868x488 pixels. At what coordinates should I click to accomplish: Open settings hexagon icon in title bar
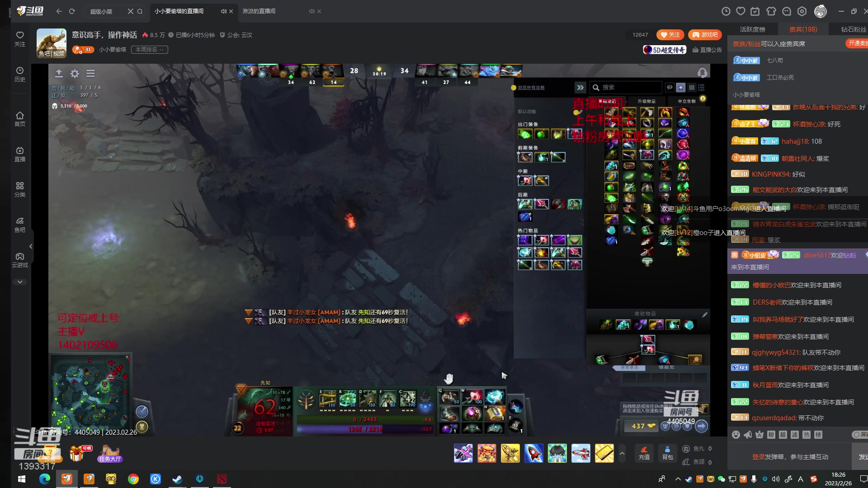coord(802,11)
